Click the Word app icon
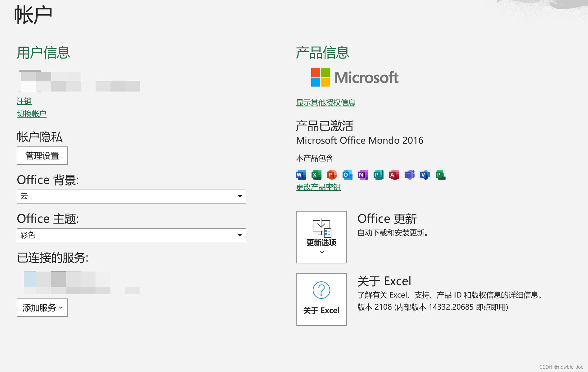Viewport: 588px width, 372px height. coord(301,175)
